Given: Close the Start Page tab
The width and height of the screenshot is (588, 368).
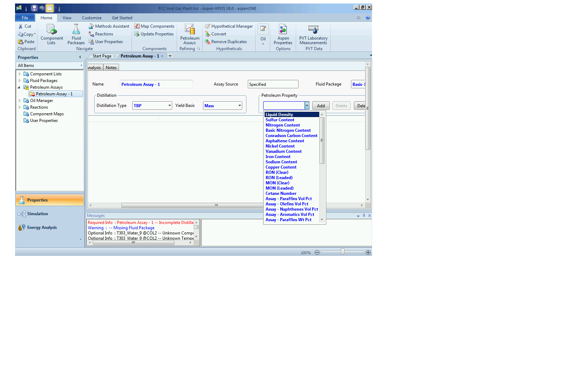Looking at the screenshot, I should [x=115, y=56].
